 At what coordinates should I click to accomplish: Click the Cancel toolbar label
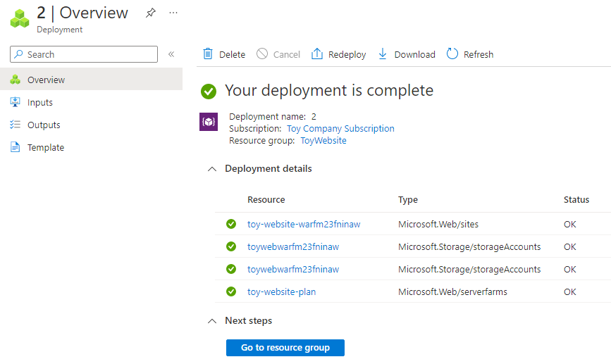(287, 54)
